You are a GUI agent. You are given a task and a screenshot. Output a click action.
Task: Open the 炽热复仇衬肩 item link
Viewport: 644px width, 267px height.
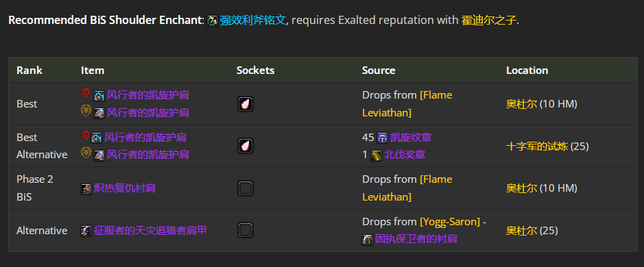click(x=124, y=188)
